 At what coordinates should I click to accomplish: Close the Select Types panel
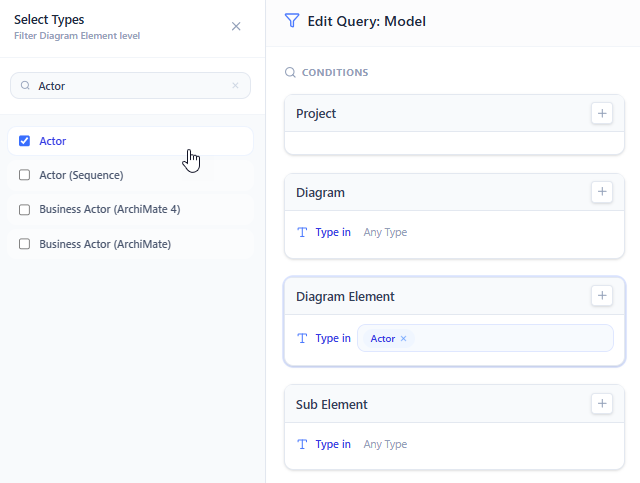pyautogui.click(x=236, y=27)
